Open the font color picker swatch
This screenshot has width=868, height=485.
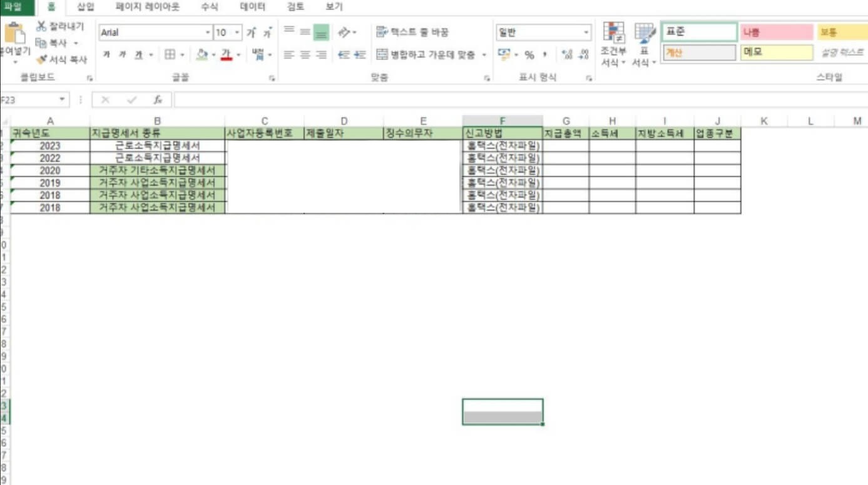pos(227,53)
